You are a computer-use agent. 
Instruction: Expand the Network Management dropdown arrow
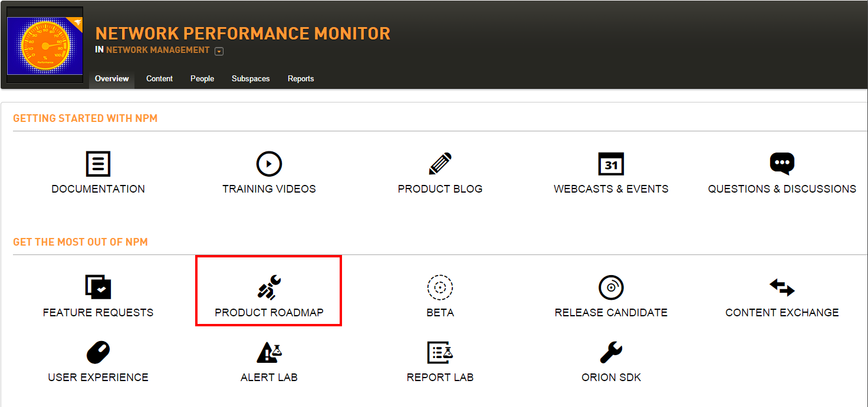pos(219,51)
